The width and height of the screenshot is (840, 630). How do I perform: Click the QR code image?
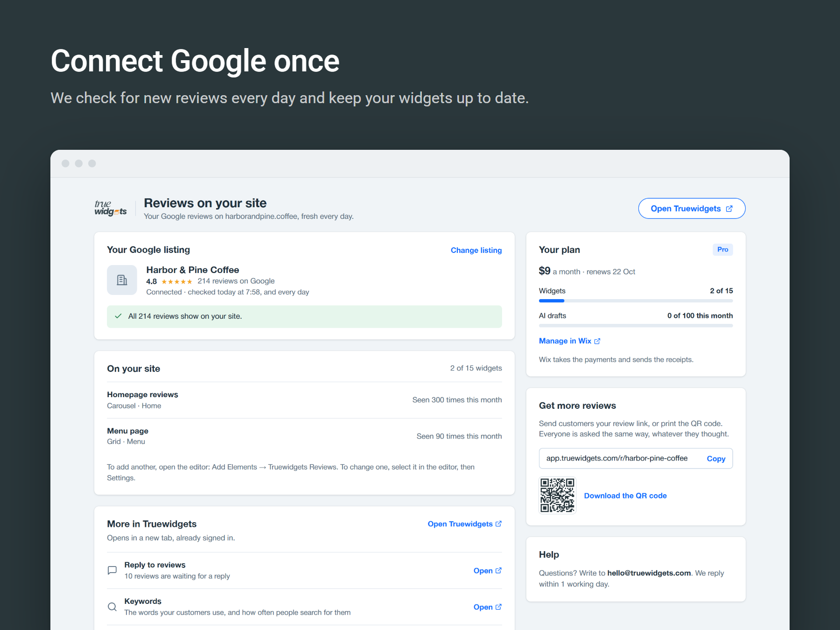557,495
